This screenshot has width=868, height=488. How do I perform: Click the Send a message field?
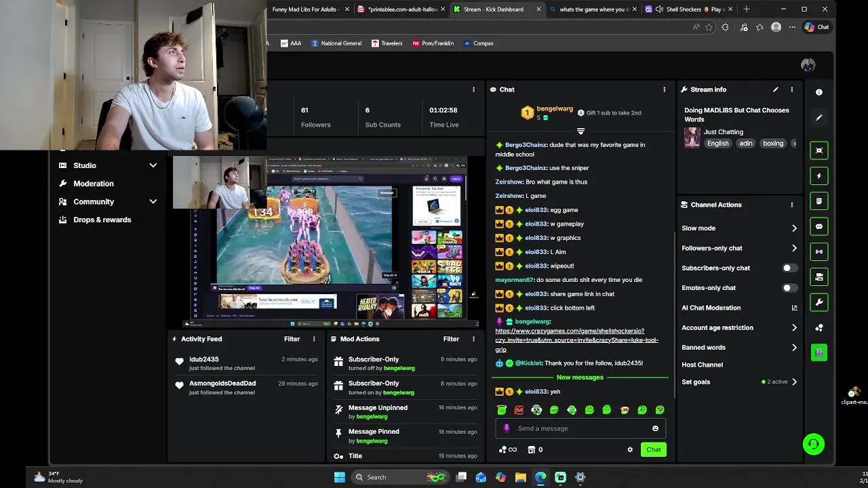580,428
